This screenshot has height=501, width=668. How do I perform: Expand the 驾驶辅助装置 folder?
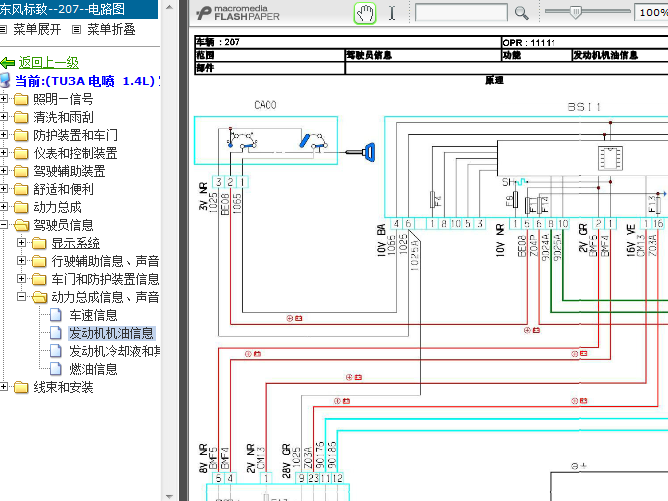[x=4, y=171]
